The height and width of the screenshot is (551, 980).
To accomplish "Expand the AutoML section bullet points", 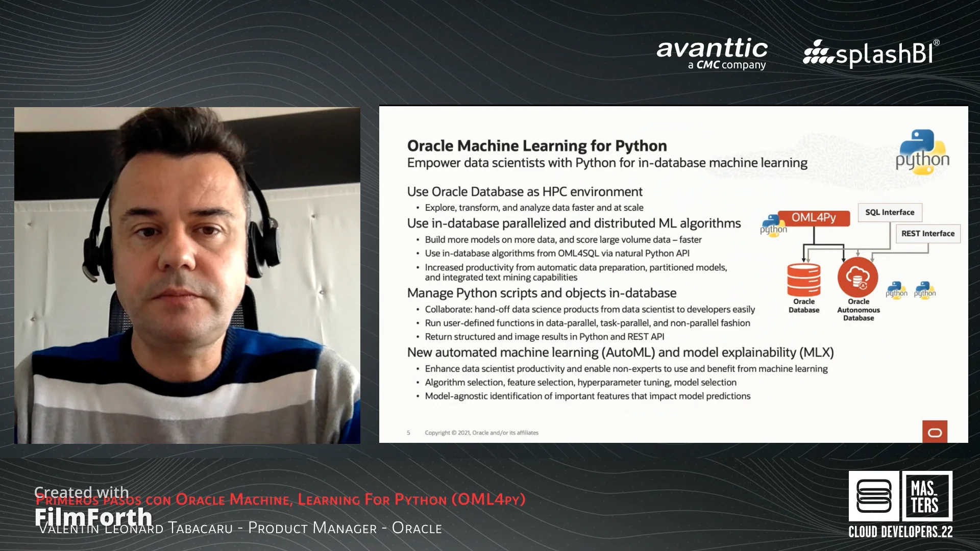I will click(619, 351).
